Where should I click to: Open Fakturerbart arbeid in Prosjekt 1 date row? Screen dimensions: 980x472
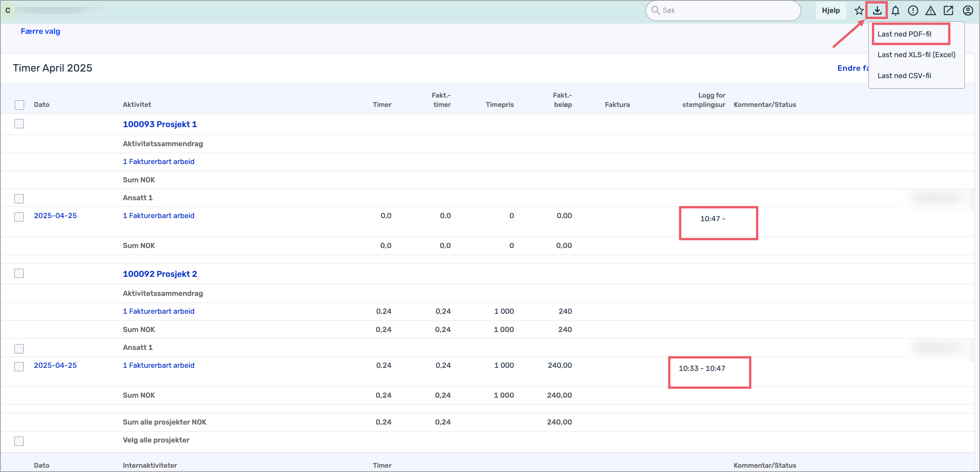click(159, 216)
